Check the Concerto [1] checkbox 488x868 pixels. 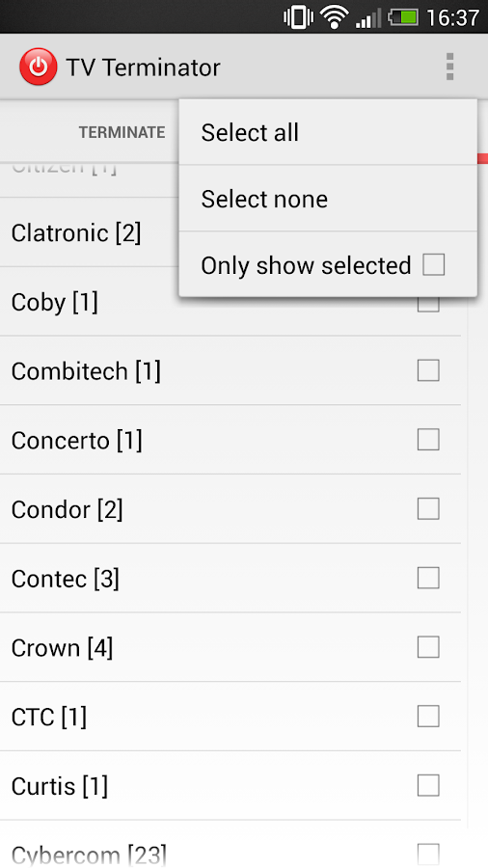pyautogui.click(x=428, y=440)
